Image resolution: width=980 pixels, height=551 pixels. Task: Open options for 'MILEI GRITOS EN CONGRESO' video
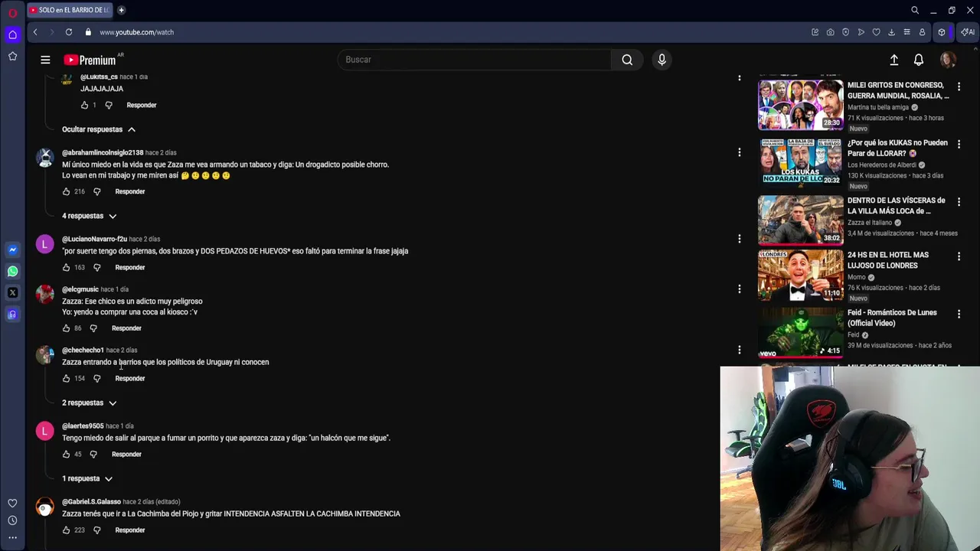click(959, 86)
